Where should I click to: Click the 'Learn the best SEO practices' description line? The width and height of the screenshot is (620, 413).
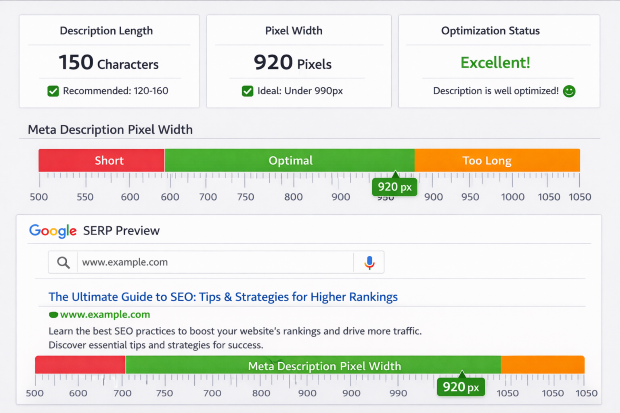(235, 331)
